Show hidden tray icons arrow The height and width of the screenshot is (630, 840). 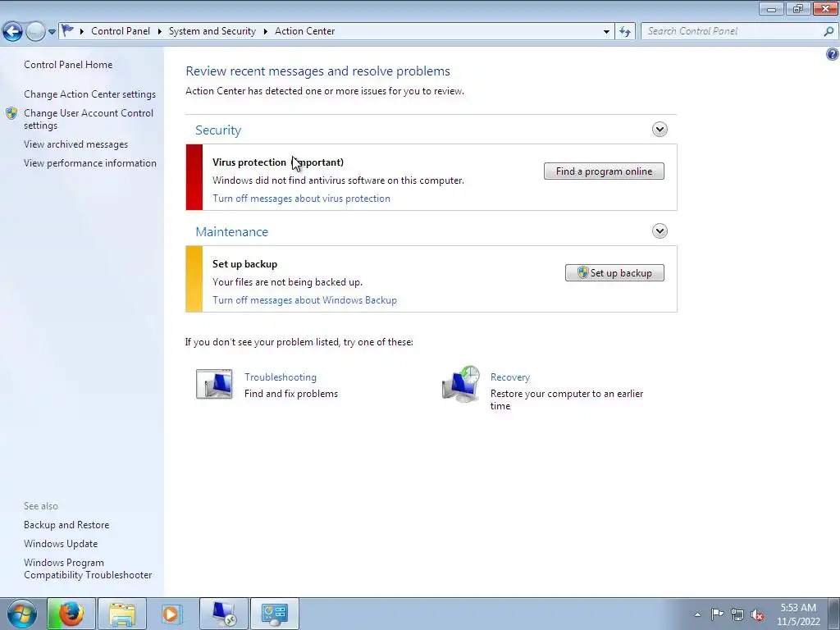click(697, 614)
